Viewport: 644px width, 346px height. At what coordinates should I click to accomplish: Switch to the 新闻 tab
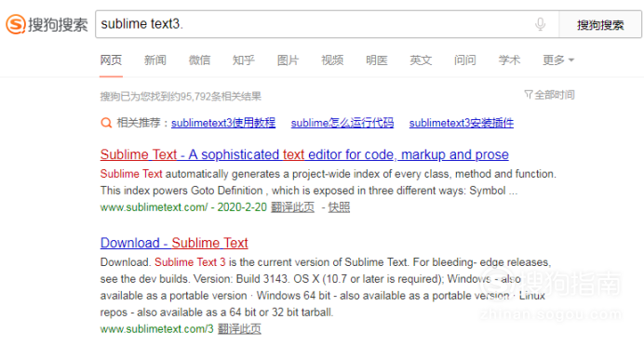pyautogui.click(x=155, y=60)
